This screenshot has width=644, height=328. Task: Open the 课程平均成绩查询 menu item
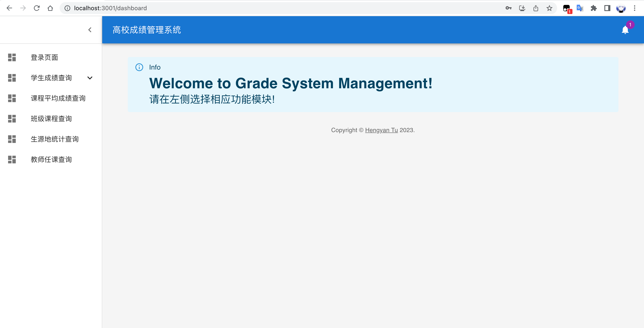(x=58, y=98)
